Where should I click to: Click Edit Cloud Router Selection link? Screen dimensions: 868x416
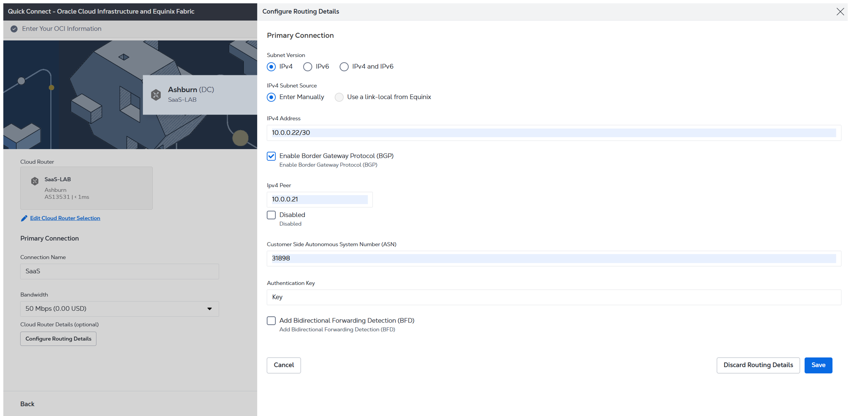pyautogui.click(x=65, y=218)
